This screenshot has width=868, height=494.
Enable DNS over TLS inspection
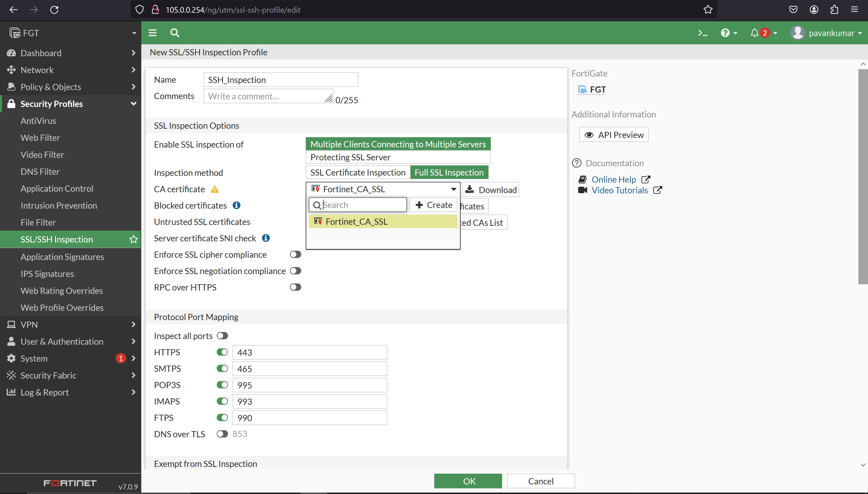click(222, 434)
